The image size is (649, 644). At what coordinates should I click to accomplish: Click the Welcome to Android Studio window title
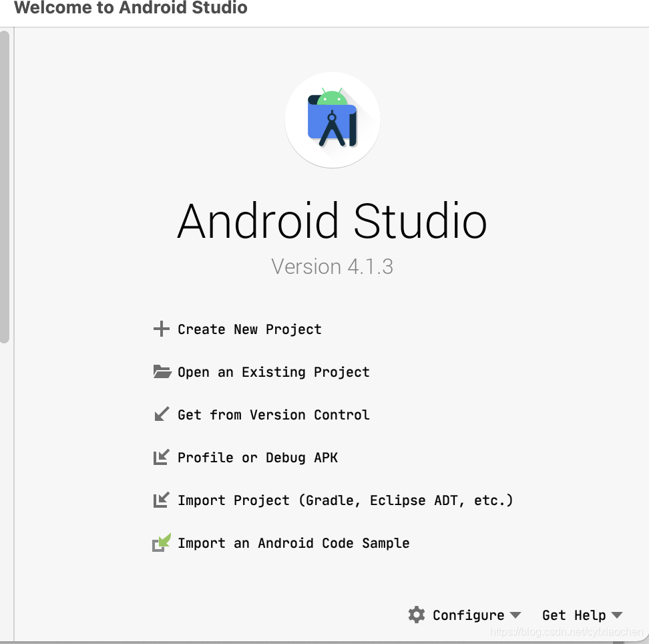[131, 7]
